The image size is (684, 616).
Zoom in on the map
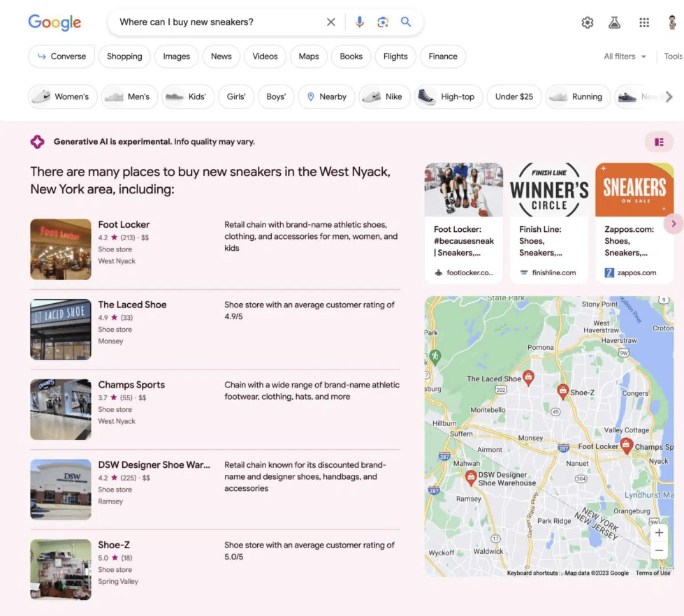click(659, 533)
